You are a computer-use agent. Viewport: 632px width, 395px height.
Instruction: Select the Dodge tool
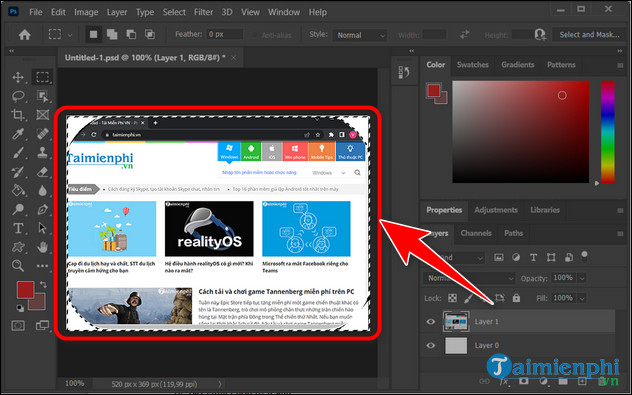pos(18,209)
